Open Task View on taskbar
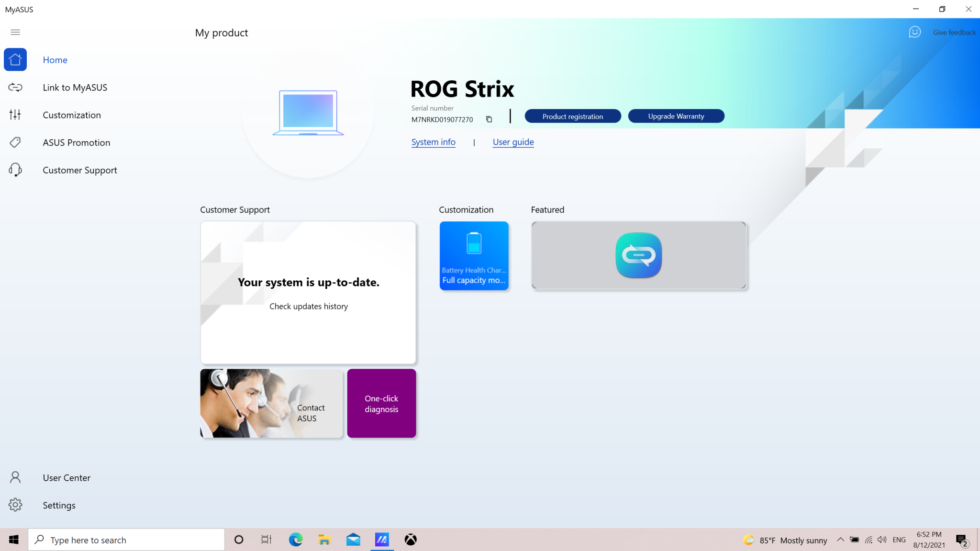 [x=267, y=540]
